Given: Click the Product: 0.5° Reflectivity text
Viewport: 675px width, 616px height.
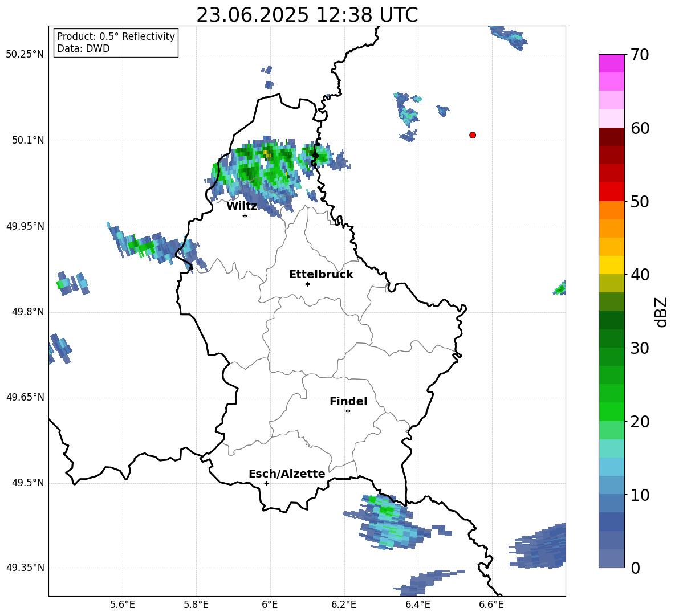Looking at the screenshot, I should [x=116, y=36].
